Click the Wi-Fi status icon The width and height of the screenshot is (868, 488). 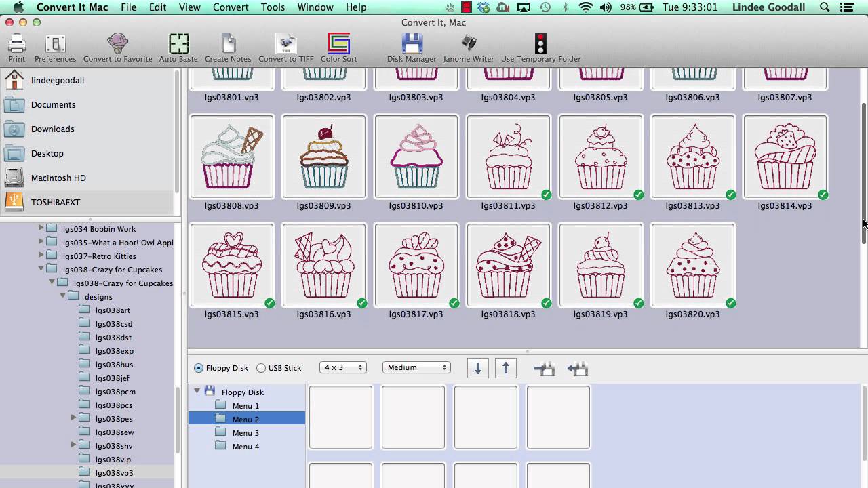click(x=585, y=7)
